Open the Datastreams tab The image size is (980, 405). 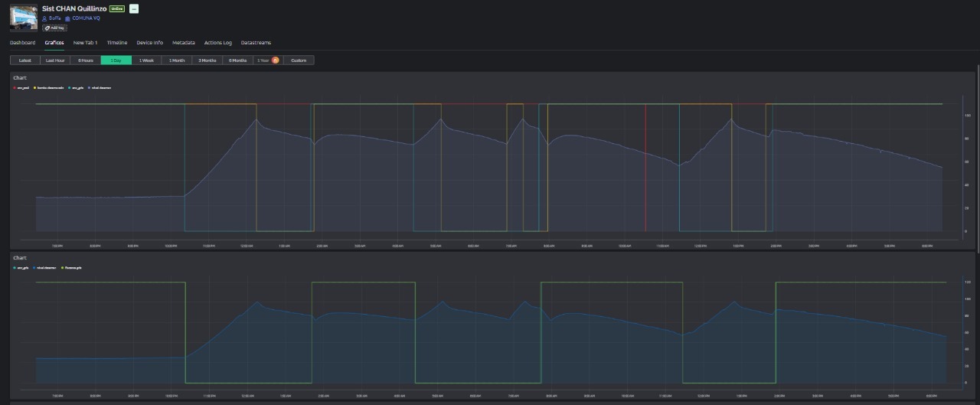[x=256, y=43]
